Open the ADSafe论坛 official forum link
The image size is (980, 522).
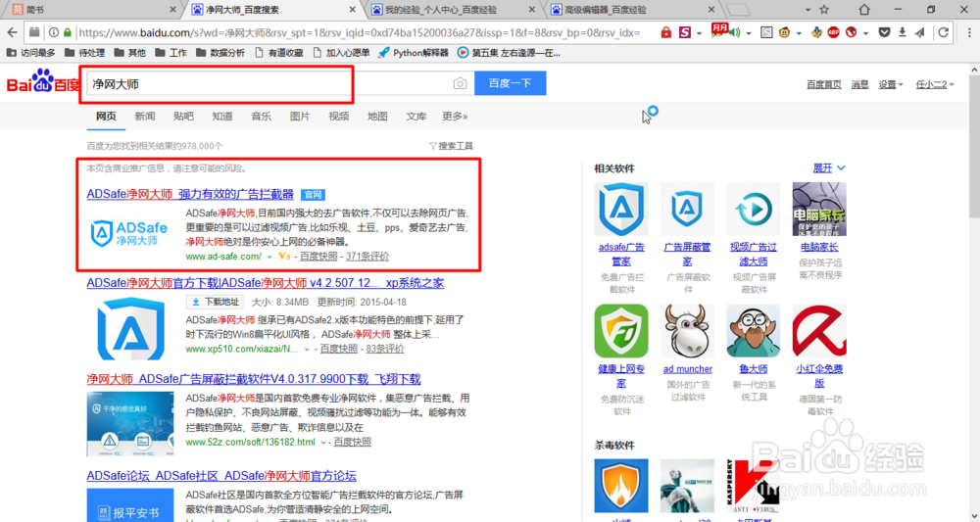[x=221, y=476]
